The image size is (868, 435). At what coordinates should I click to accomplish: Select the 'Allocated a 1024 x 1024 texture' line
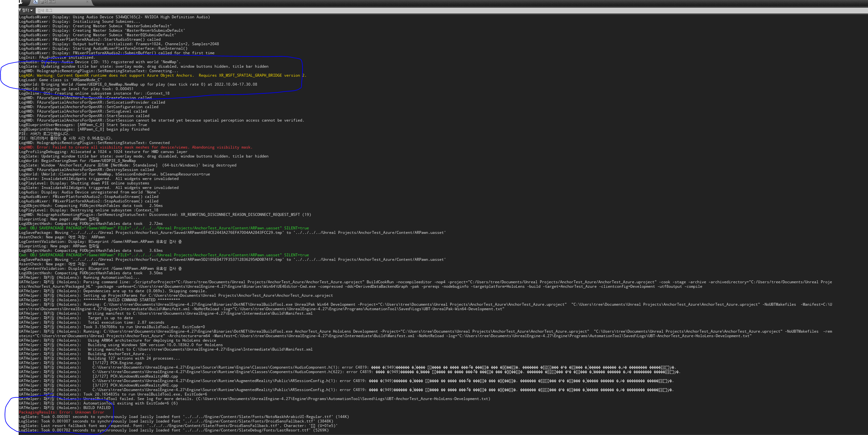[103, 152]
